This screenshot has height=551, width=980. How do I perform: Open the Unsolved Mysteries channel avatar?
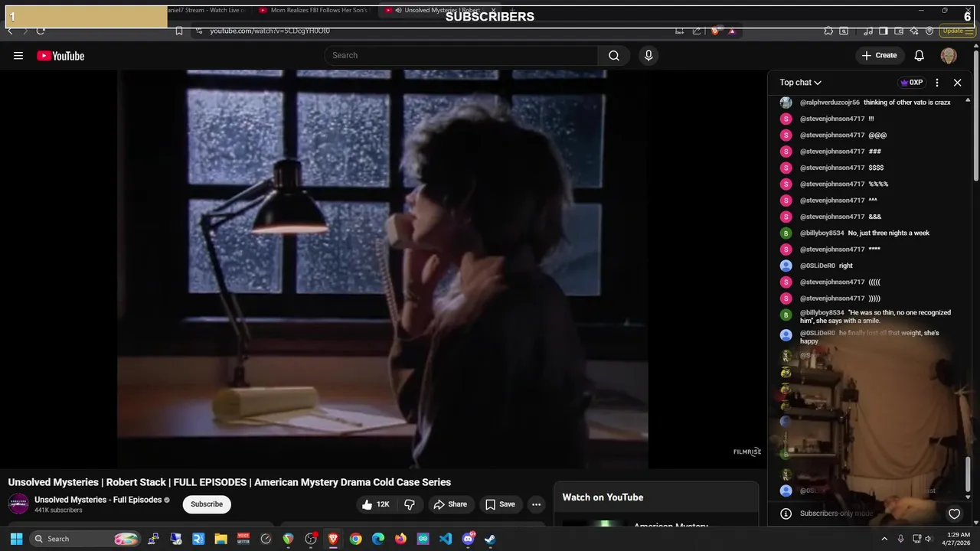coord(18,504)
